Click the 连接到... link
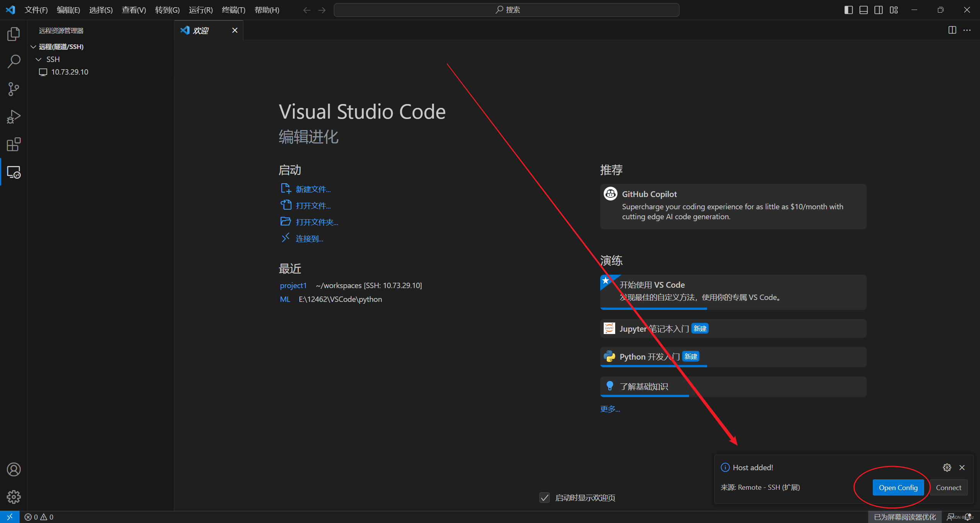 [309, 239]
